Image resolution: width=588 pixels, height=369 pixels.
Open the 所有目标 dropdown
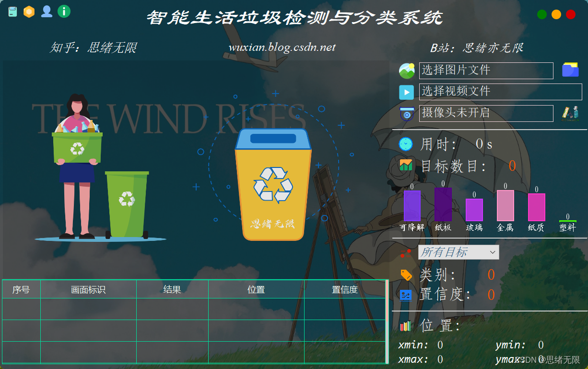[459, 252]
